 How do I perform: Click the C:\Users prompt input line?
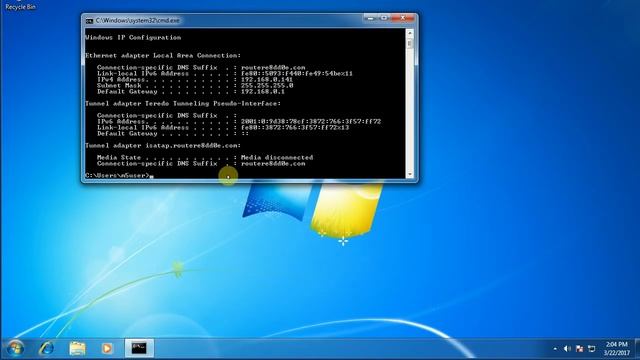point(119,176)
